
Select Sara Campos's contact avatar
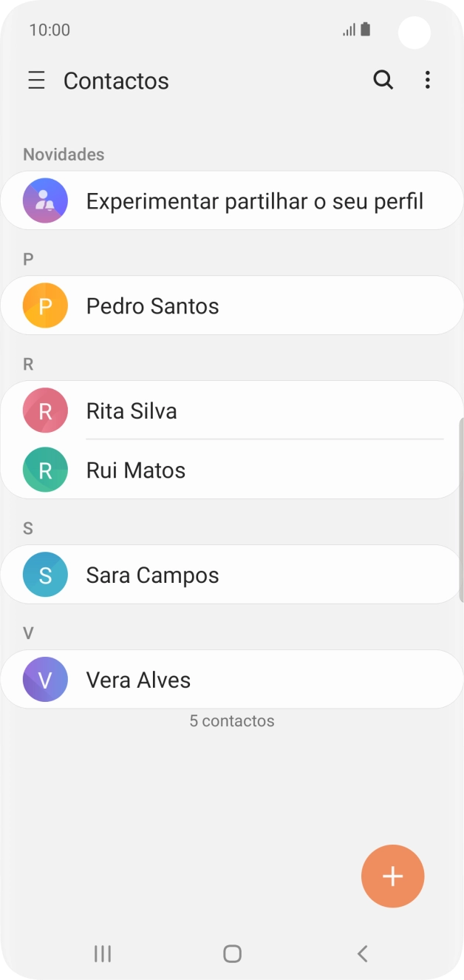44,574
